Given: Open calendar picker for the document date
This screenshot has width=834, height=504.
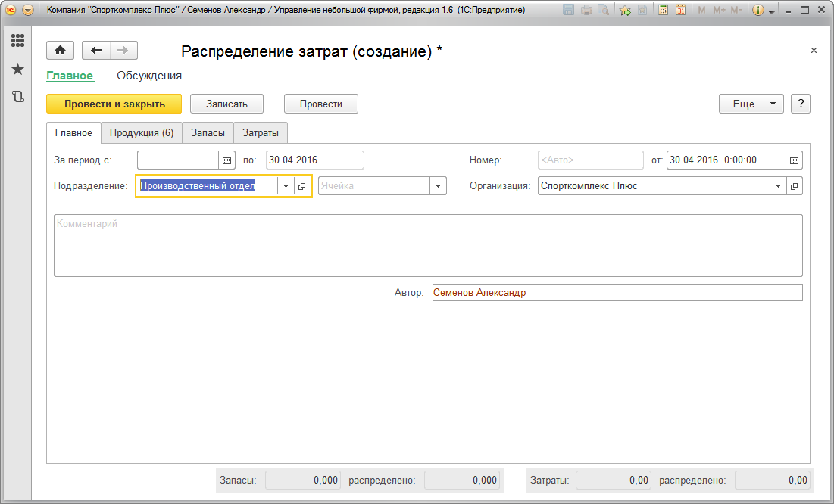Looking at the screenshot, I should tap(794, 160).
